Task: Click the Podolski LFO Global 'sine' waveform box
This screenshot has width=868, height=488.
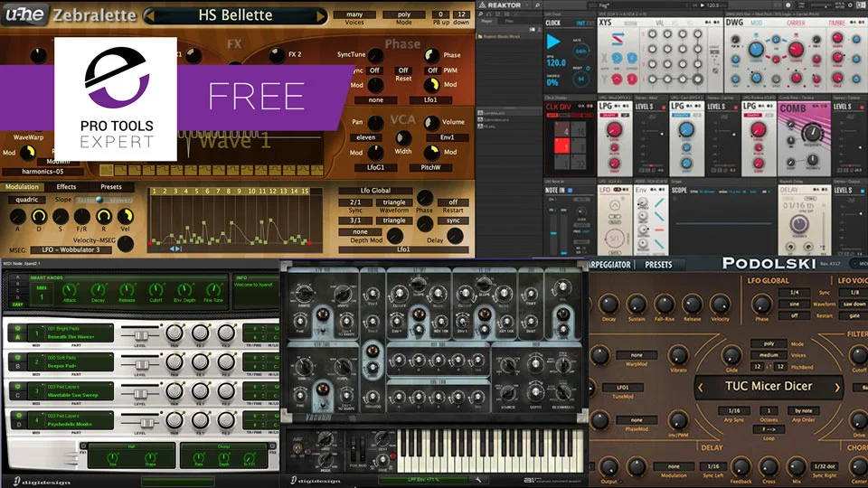Action: [794, 304]
